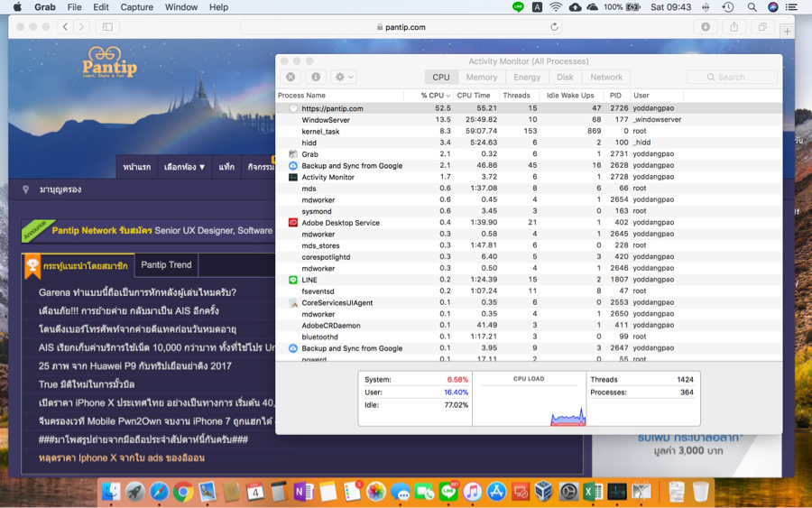The image size is (812, 508).
Task: Open Google Chrome from the Dock
Action: (183, 492)
